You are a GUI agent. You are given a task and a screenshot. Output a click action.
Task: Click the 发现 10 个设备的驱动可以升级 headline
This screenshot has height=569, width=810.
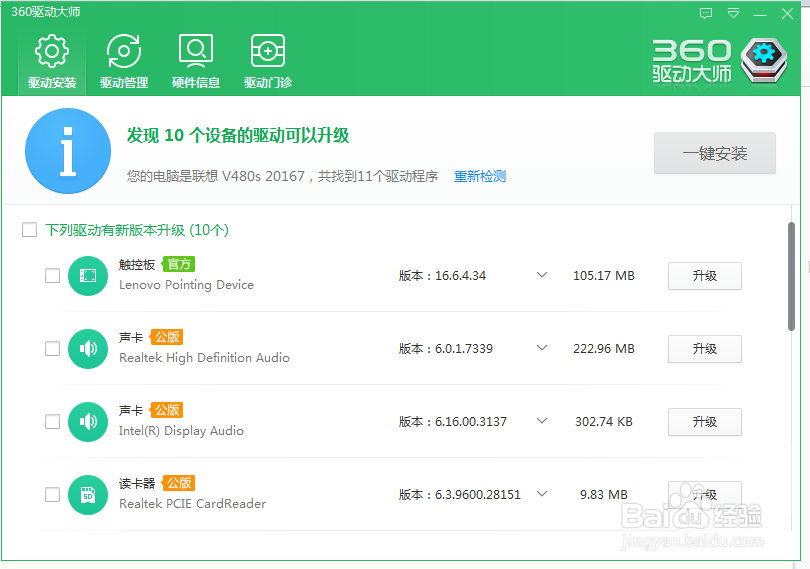tap(238, 135)
